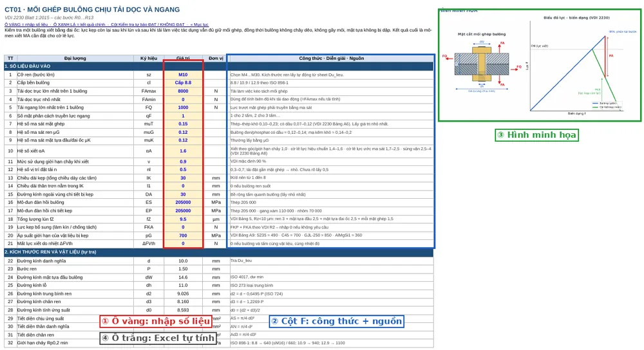Select label 'Giới hạn chảy Rp0,2 min'
Screen dimensions: 644x350
[x=43, y=343]
